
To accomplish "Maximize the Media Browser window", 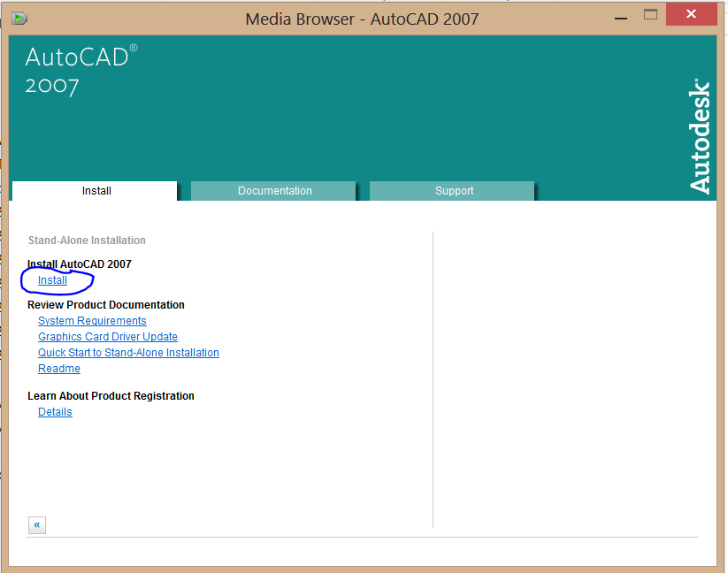I will [x=650, y=15].
